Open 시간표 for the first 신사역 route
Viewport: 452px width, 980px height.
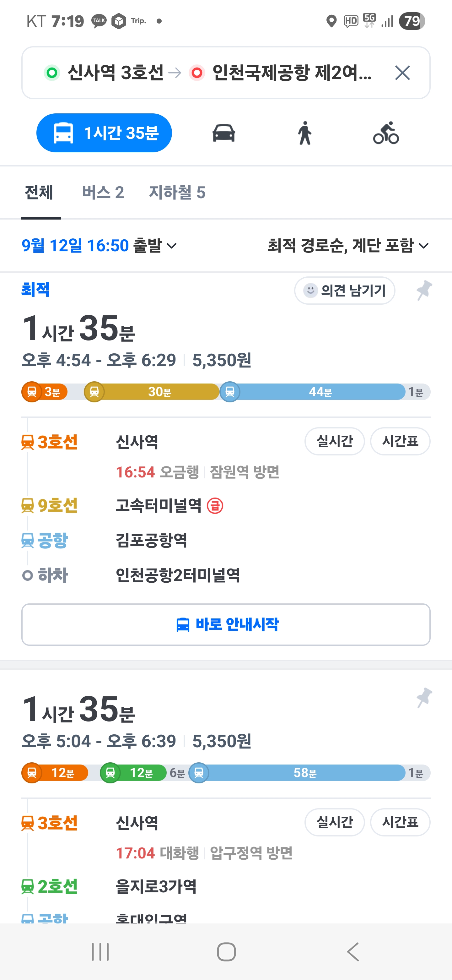400,441
